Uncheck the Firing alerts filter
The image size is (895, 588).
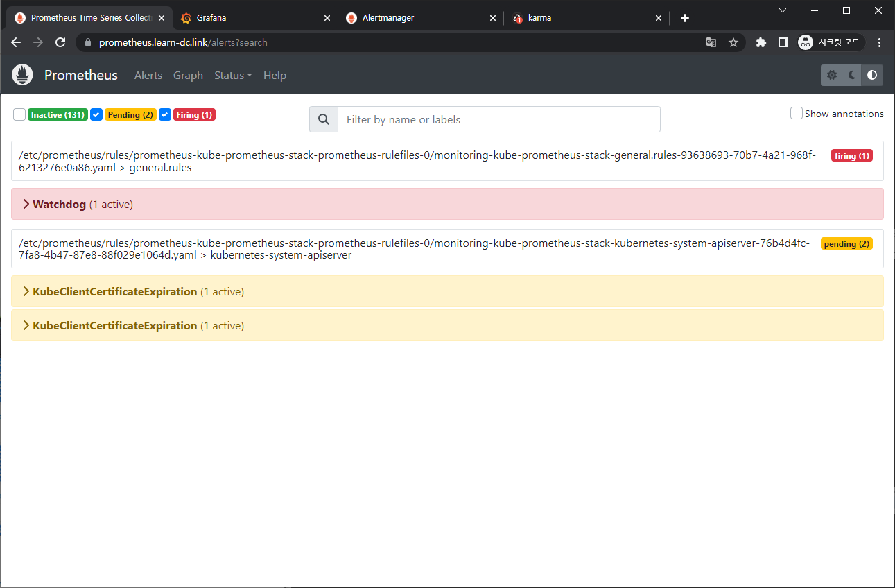(x=165, y=114)
